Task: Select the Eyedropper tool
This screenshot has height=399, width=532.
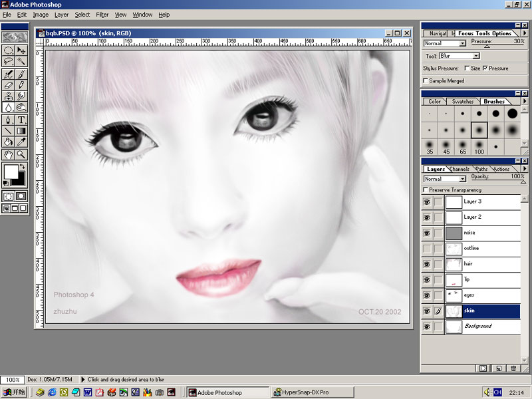Action: 21,142
